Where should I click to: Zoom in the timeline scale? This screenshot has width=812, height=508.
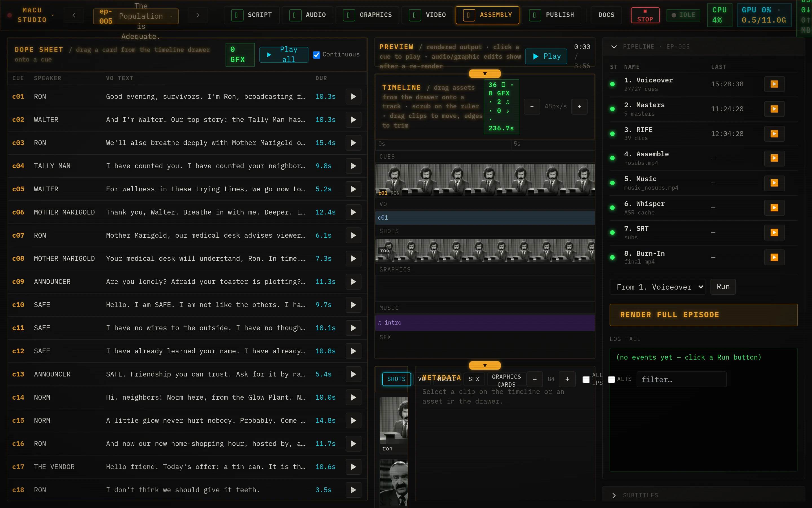point(579,107)
